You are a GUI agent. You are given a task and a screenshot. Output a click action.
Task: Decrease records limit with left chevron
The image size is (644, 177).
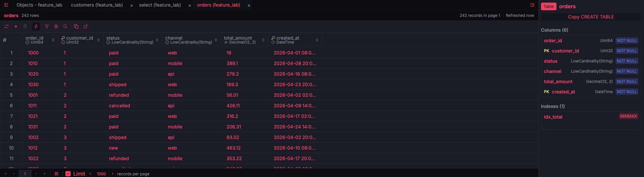(x=90, y=174)
